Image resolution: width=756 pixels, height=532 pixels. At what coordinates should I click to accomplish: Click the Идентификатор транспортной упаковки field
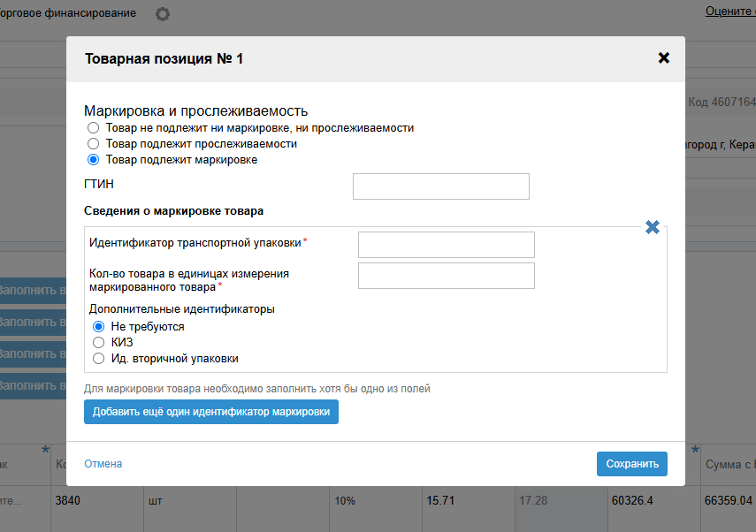click(446, 245)
